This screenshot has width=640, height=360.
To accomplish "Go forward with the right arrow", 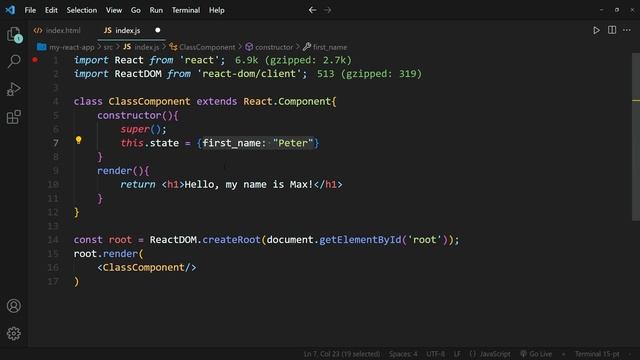I will point(327,10).
